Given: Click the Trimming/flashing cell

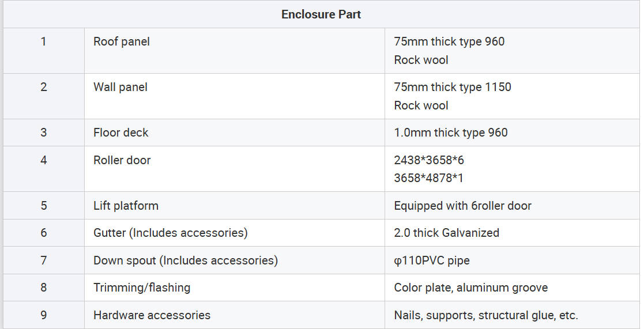Looking at the screenshot, I should click(142, 288).
